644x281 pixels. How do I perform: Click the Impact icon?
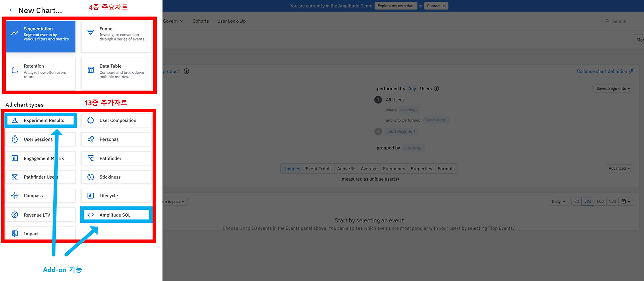coord(15,234)
